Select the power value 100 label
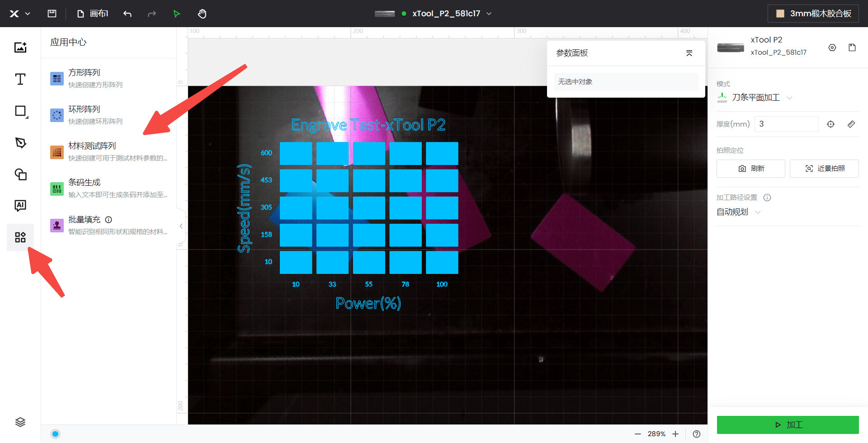 (x=442, y=284)
